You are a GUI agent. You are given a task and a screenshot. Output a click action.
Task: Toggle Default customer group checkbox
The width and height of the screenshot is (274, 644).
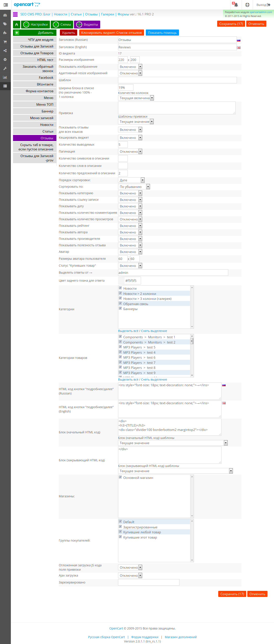(120, 521)
